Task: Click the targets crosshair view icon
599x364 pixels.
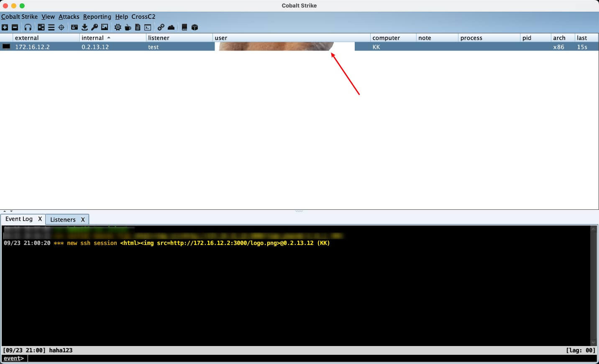Action: click(x=61, y=27)
